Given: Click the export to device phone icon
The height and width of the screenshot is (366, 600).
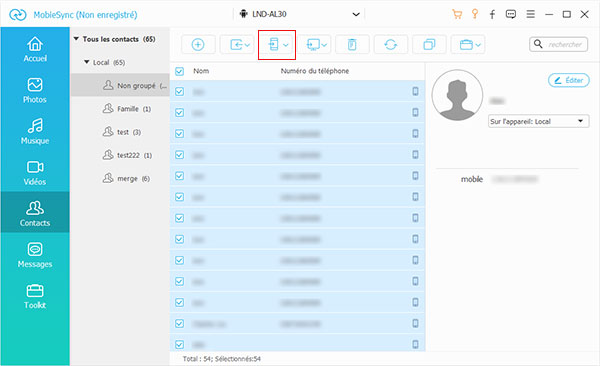Looking at the screenshot, I should (277, 44).
